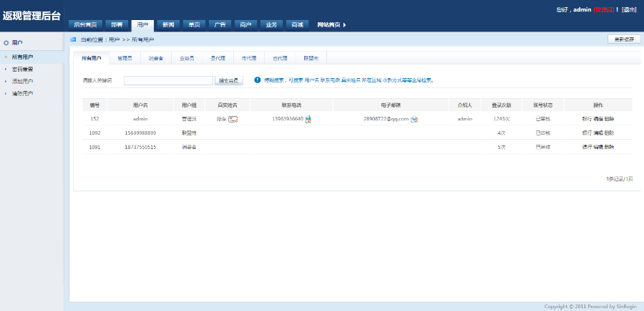This screenshot has width=644, height=311.
Task: Click the ID cell 152
Action: pos(94,119)
